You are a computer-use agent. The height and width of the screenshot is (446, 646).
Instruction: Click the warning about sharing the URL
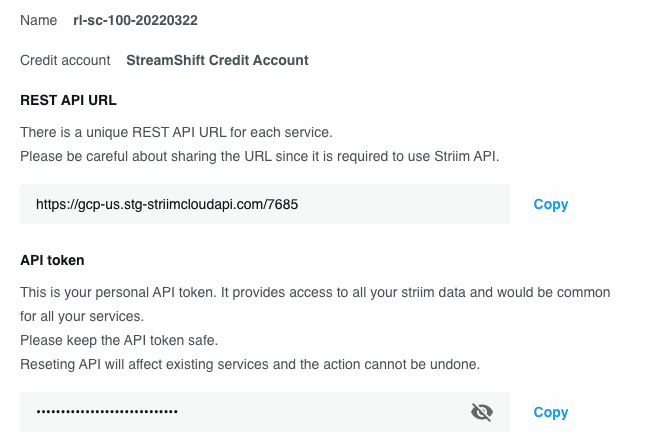[x=260, y=156]
